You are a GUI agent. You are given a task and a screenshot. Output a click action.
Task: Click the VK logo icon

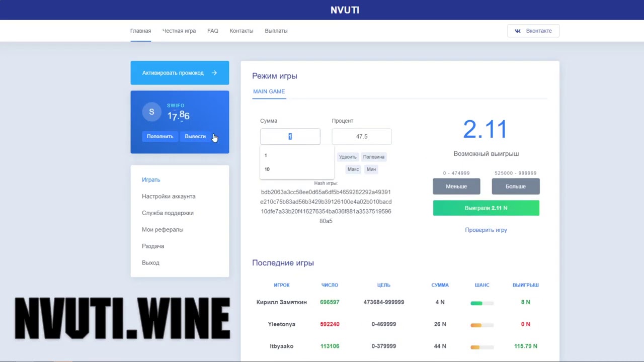click(518, 31)
